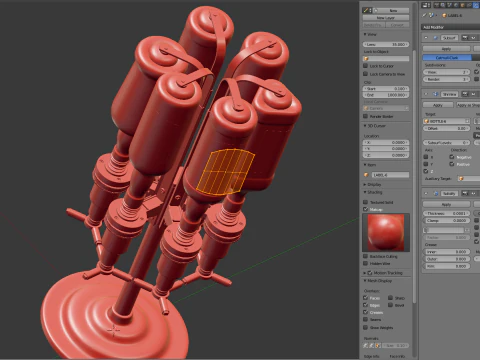Click the wrench icon beside the LABEL 6 breadcrumb
480x360 pixels.
[431, 15]
